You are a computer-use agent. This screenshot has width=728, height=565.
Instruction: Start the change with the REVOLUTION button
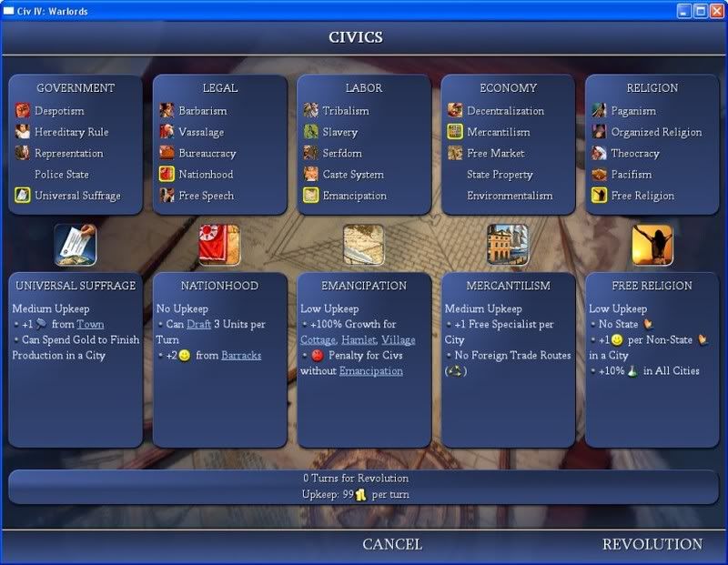click(x=652, y=544)
